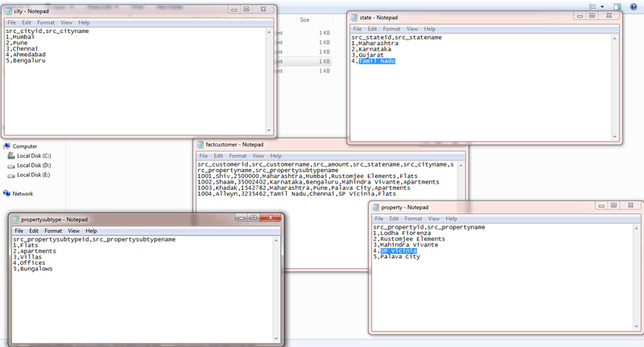Sort files by the Size column header
Image resolution: width=644 pixels, height=347 pixels.
tap(304, 19)
